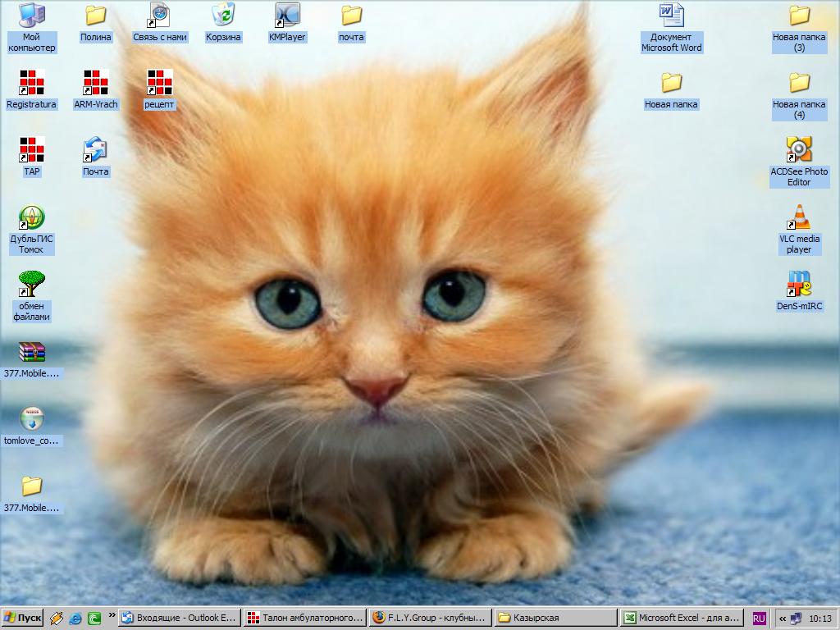Launch the TAP shortcut
Image resolution: width=840 pixels, height=630 pixels.
(x=31, y=157)
